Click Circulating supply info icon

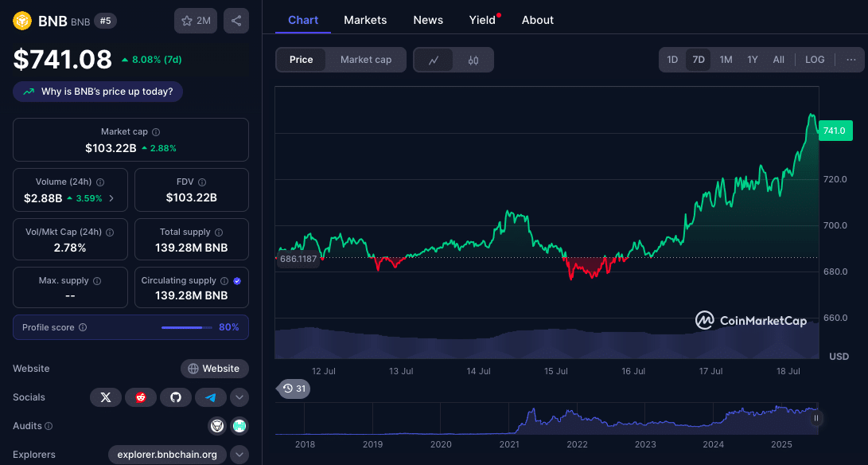[224, 281]
